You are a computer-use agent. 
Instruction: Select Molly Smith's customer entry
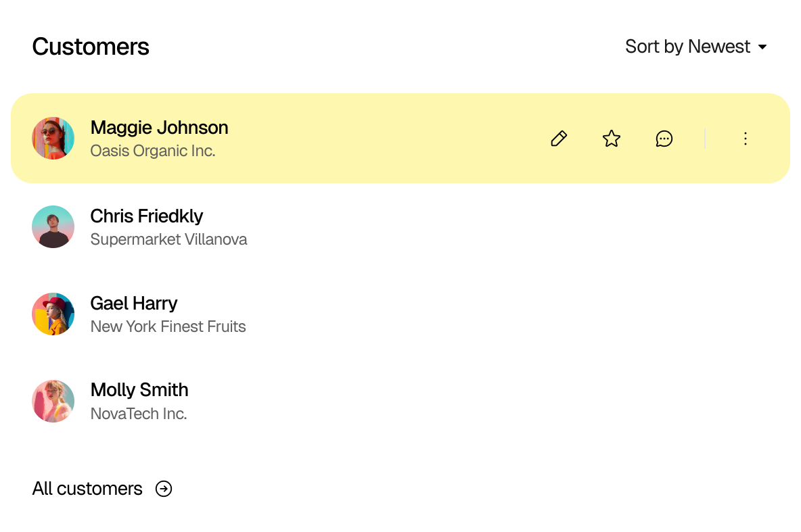pyautogui.click(x=139, y=390)
